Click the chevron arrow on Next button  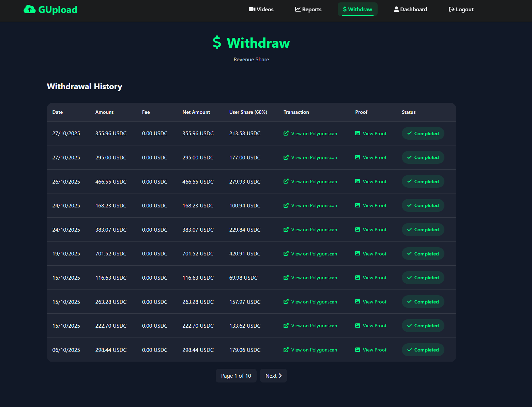(x=280, y=376)
